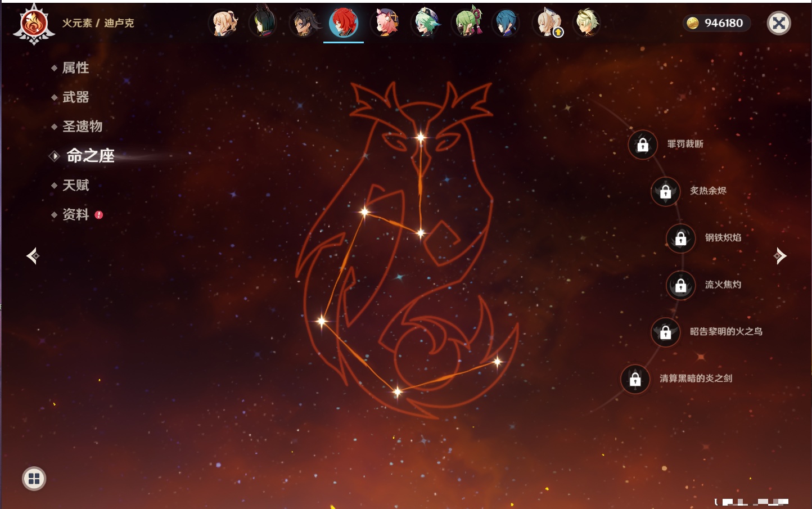Select the avatar with the yellow upgrade arrow
Screen dimensions: 812x509
(547, 23)
